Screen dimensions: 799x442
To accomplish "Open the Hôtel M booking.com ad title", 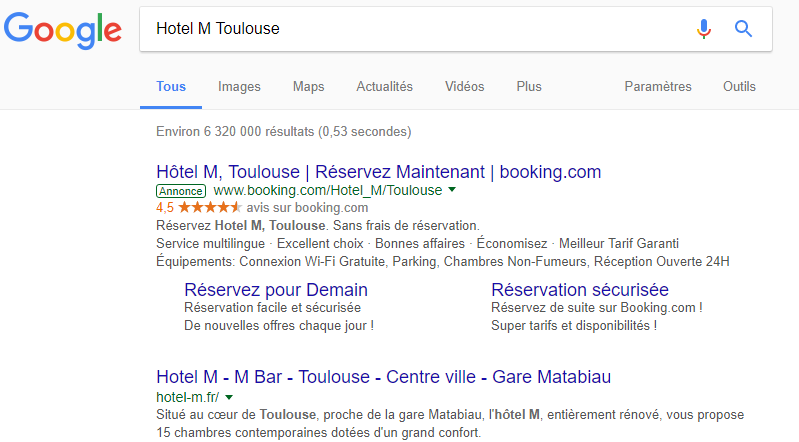I will (379, 172).
